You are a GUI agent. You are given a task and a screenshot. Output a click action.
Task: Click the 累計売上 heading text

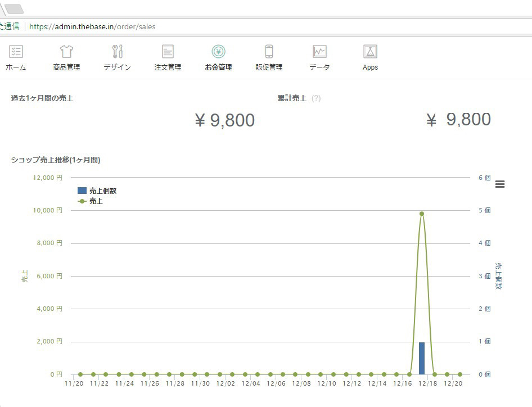[x=292, y=98]
